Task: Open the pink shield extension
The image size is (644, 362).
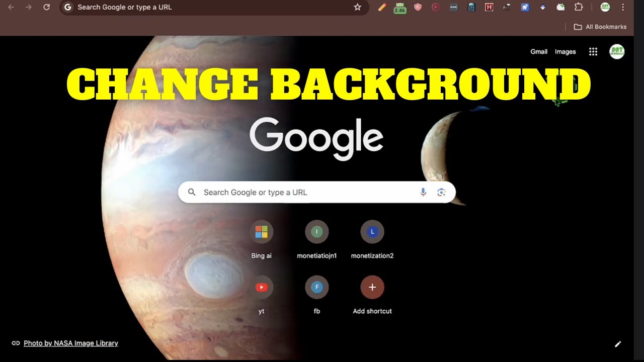Action: tap(418, 7)
